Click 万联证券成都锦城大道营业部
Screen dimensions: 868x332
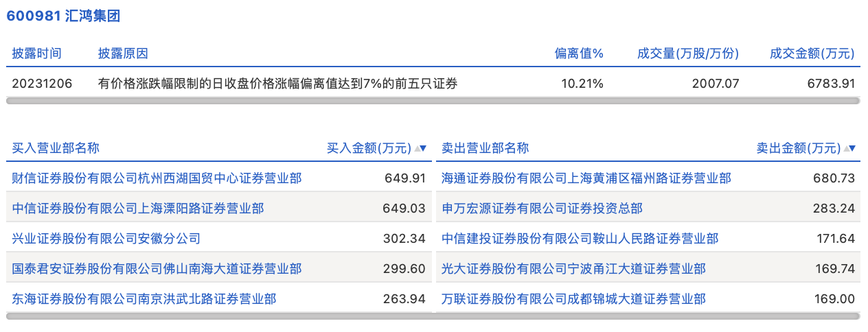(x=573, y=299)
